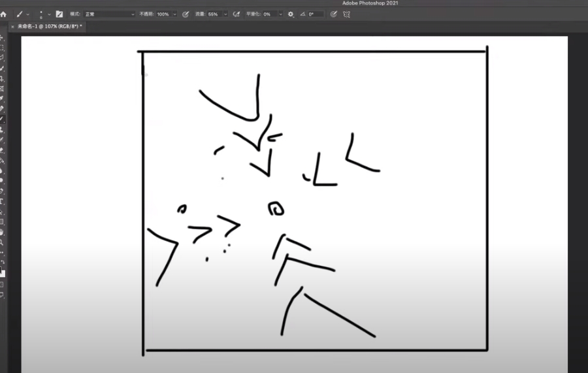Open the brush tool preset picker
The height and width of the screenshot is (373, 588).
20,14
